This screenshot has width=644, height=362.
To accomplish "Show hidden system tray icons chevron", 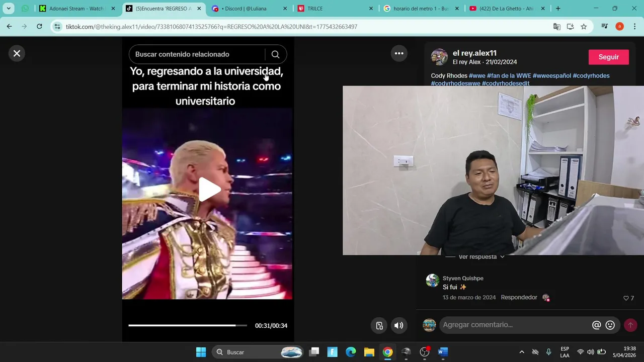I will point(522,352).
